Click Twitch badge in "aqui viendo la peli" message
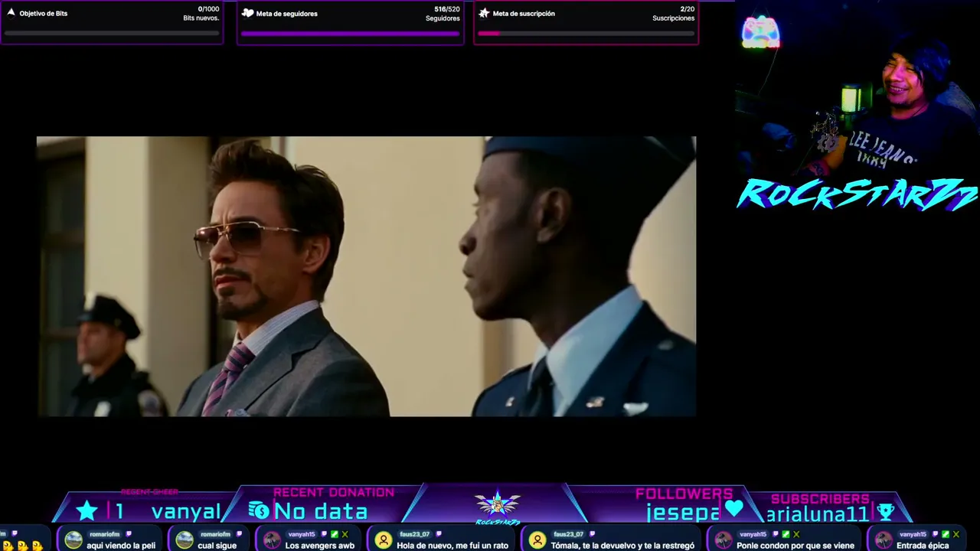The image size is (980, 551). [129, 534]
